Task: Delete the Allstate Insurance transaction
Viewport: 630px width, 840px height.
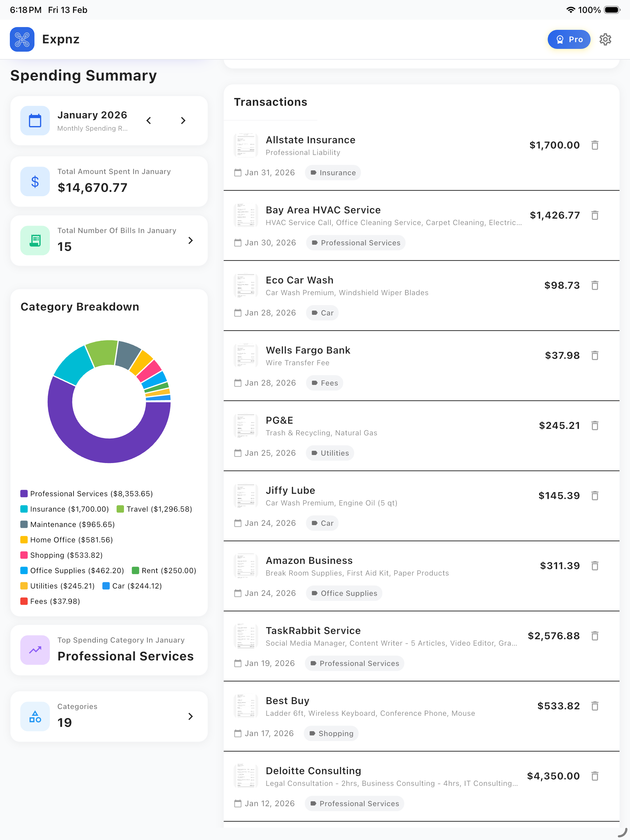Action: point(595,145)
